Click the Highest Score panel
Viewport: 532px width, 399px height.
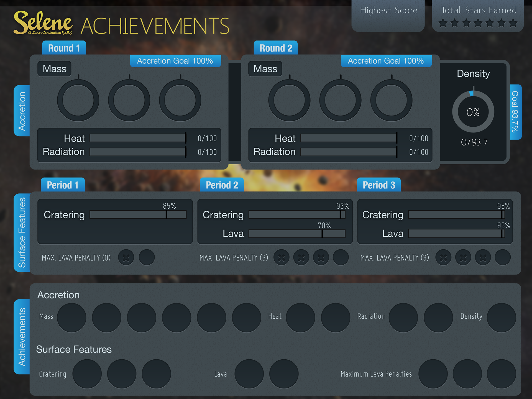(388, 16)
